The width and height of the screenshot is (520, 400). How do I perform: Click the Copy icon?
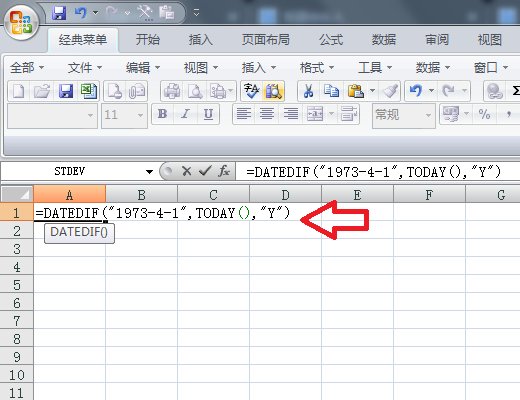[331, 91]
